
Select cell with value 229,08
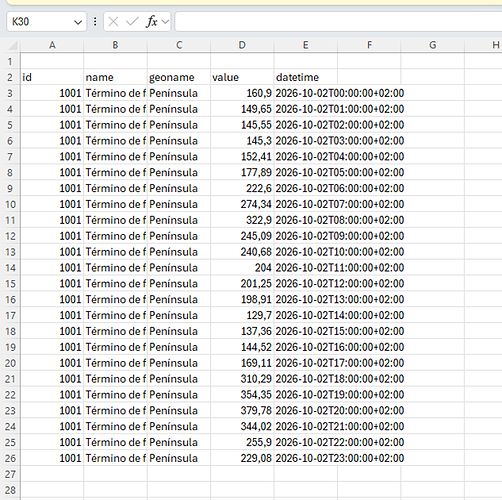(242, 458)
